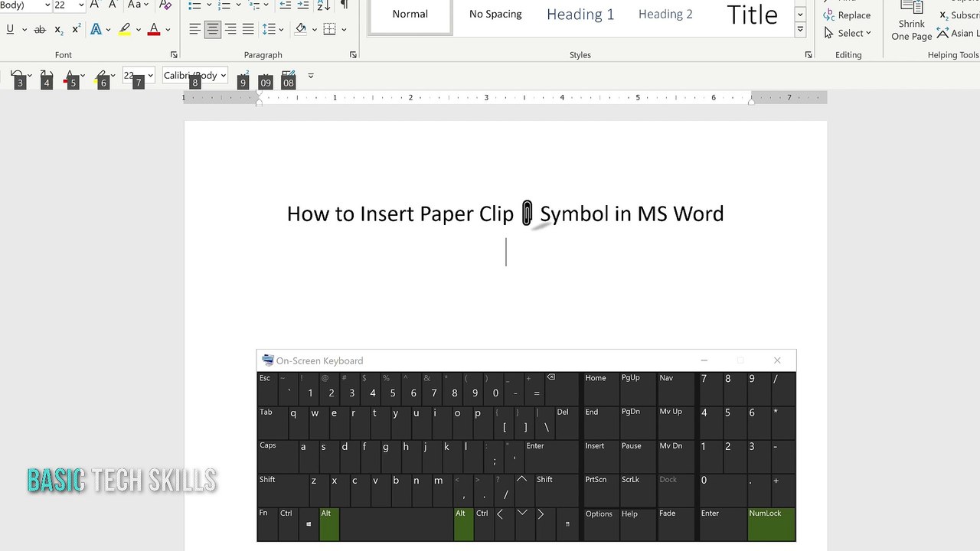Apply the red font color from ribbon
The height and width of the screenshot is (551, 980).
(154, 29)
